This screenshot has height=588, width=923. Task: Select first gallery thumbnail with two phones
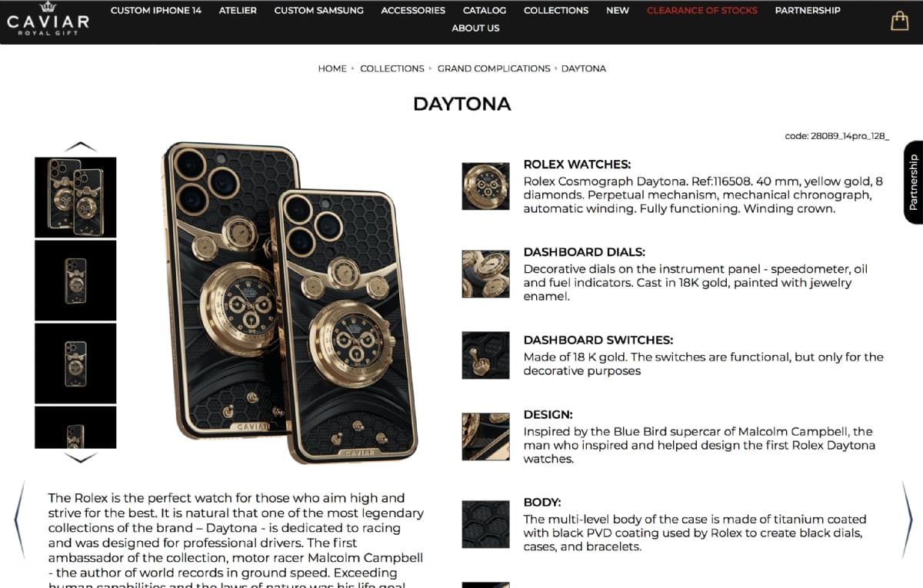pyautogui.click(x=75, y=198)
